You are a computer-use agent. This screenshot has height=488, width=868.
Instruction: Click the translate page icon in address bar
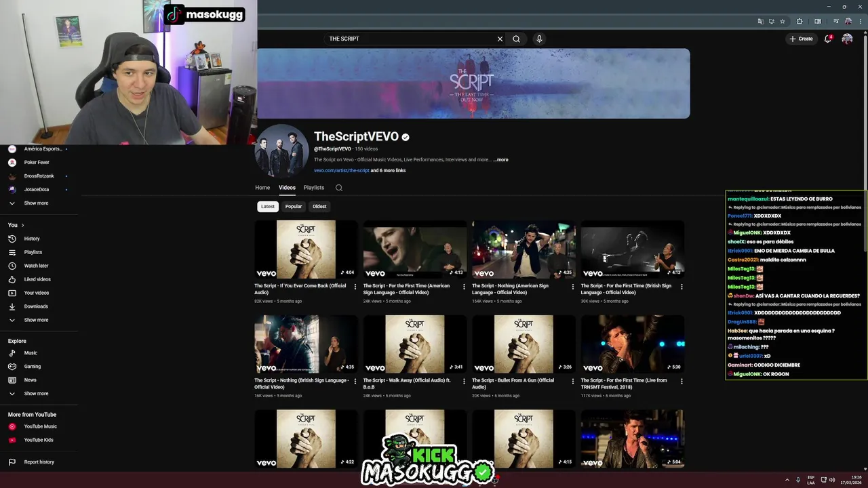click(x=761, y=21)
